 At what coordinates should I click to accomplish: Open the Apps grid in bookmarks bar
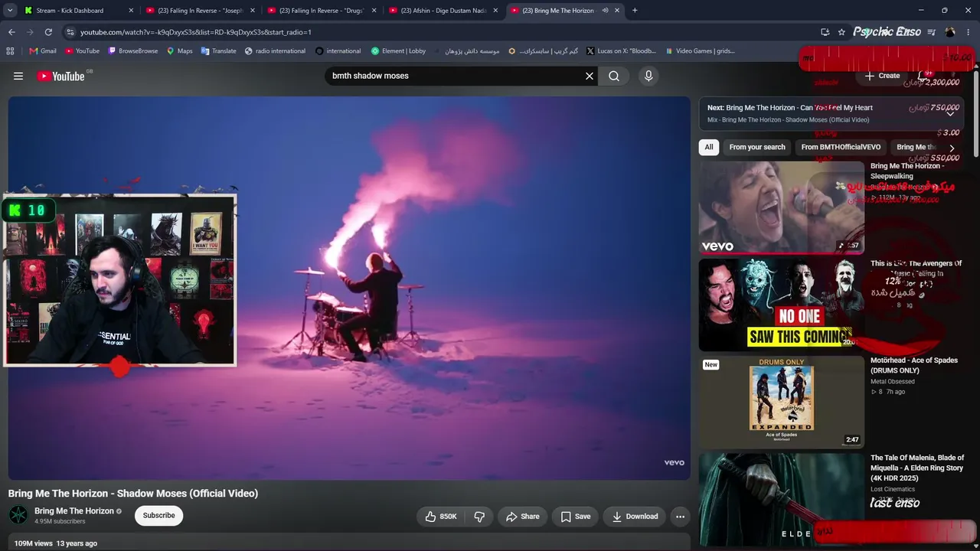coord(10,51)
